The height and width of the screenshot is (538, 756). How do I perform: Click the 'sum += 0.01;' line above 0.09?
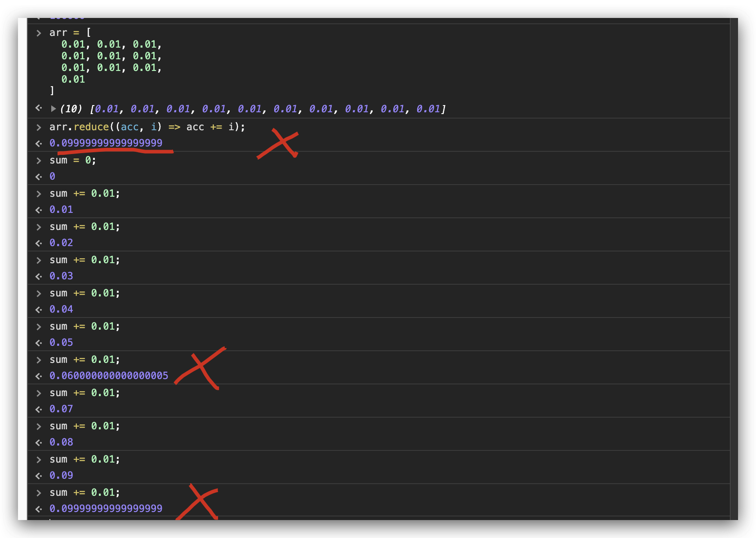coord(85,459)
